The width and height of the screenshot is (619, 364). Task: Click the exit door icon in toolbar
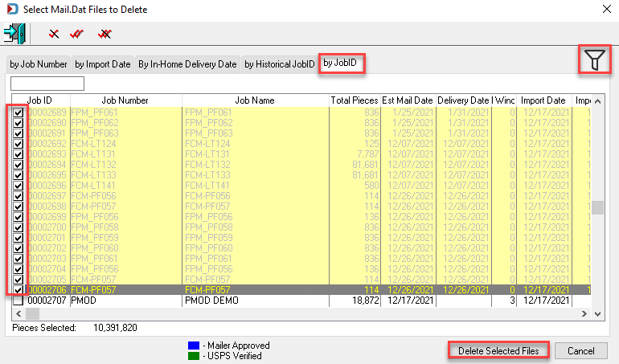(14, 33)
